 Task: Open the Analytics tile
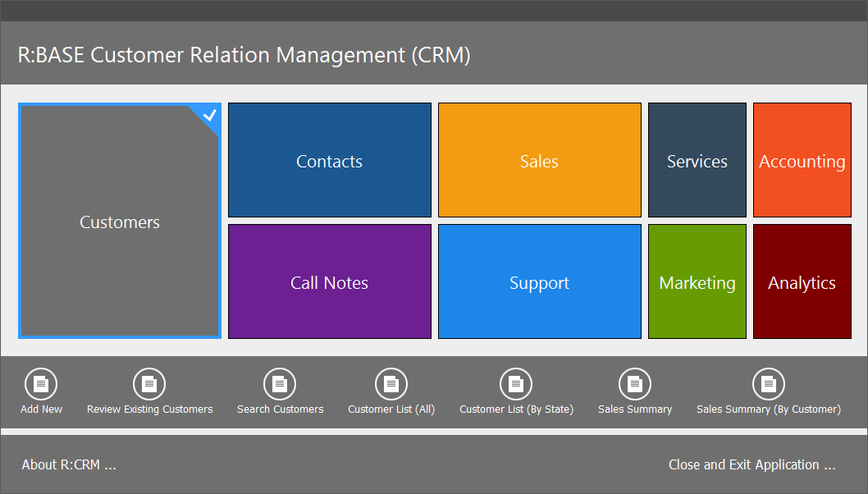pos(802,282)
